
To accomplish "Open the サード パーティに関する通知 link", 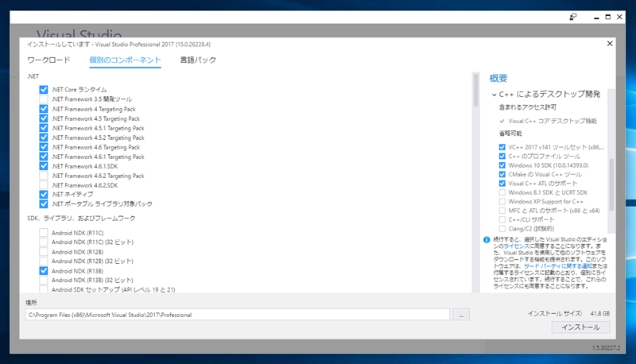I will tap(558, 266).
